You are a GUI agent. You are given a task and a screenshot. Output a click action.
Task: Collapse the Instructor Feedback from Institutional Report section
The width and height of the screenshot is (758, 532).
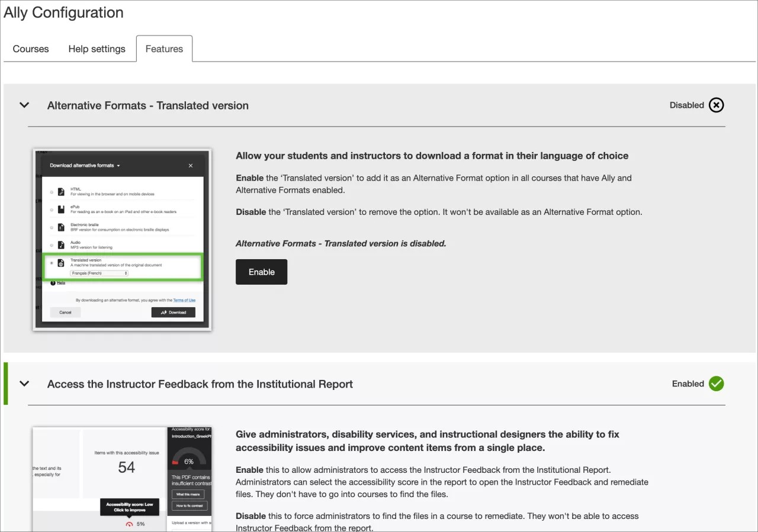tap(24, 383)
